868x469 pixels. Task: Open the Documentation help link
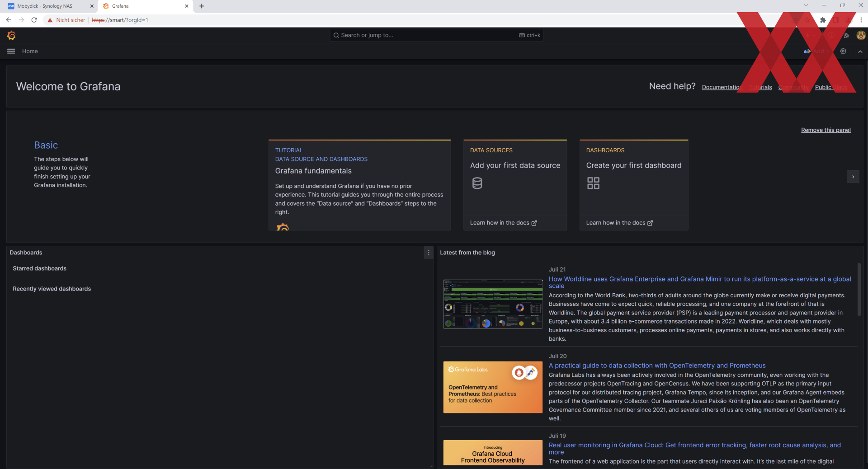pos(722,87)
